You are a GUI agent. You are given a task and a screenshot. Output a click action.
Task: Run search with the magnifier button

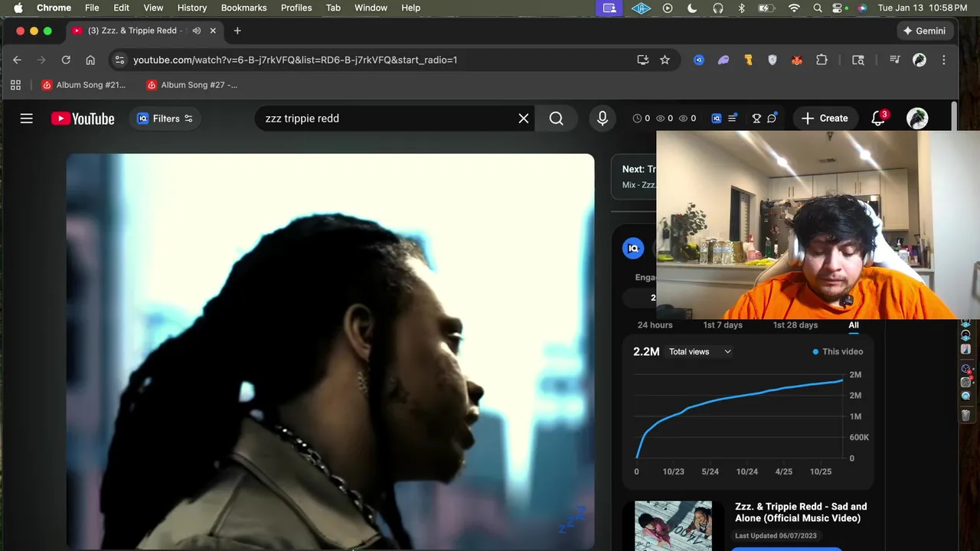pos(557,119)
